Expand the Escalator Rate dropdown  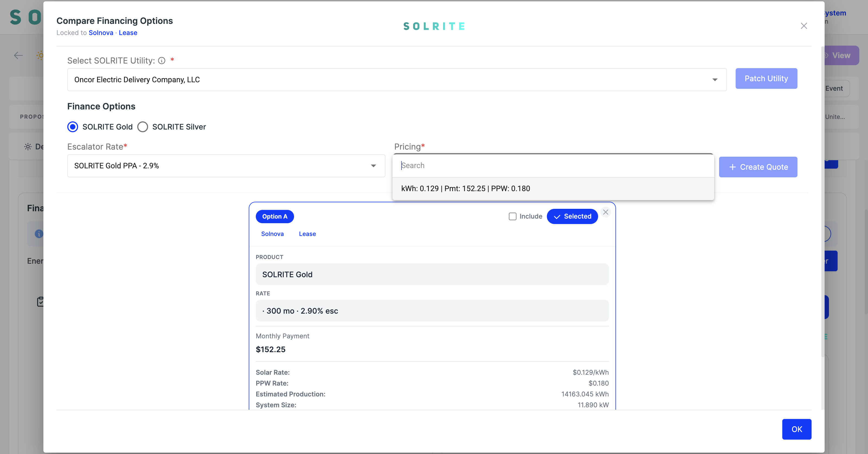click(x=226, y=166)
